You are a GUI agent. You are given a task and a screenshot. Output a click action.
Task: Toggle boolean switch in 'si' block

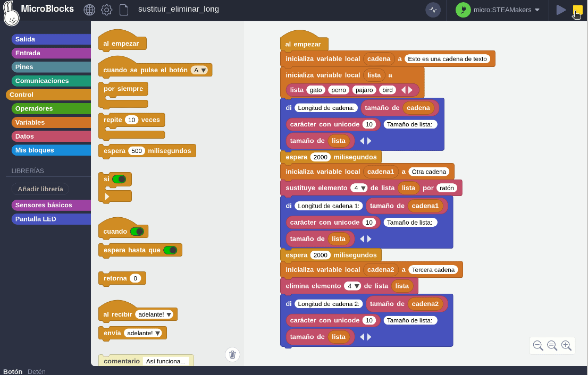click(119, 179)
